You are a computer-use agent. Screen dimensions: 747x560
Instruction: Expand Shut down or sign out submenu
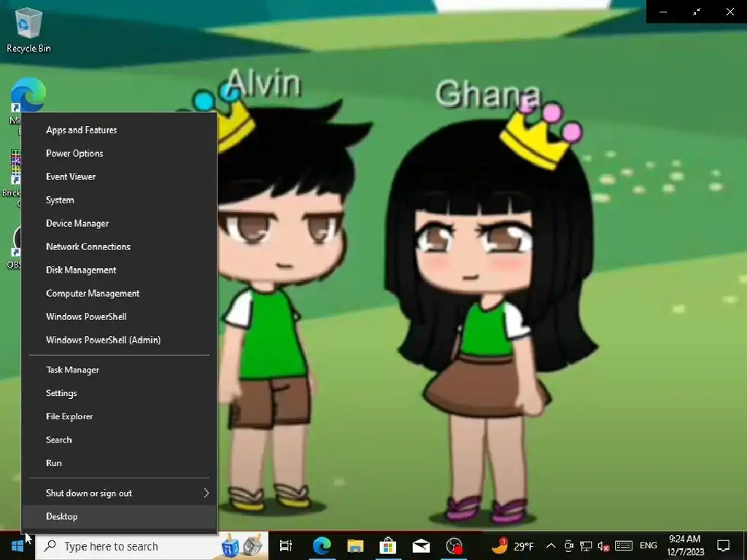pyautogui.click(x=119, y=494)
